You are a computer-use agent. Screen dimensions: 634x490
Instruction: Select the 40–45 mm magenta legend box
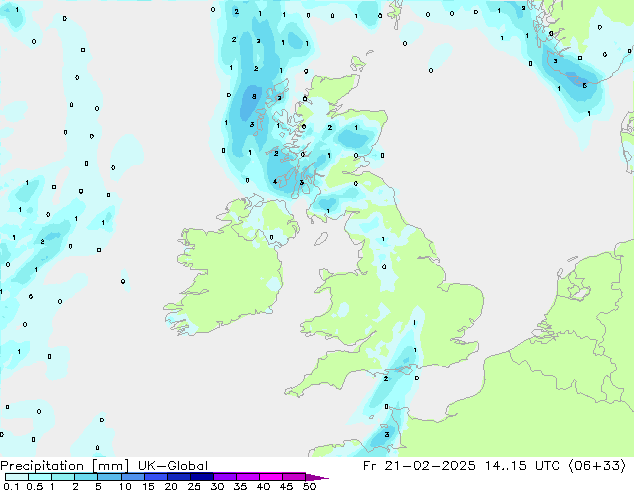click(271, 477)
